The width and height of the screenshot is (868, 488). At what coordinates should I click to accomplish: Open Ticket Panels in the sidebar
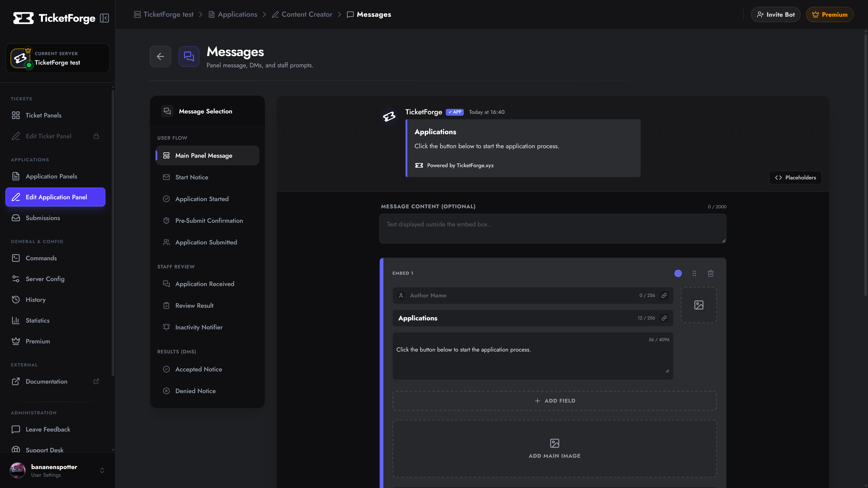55,115
